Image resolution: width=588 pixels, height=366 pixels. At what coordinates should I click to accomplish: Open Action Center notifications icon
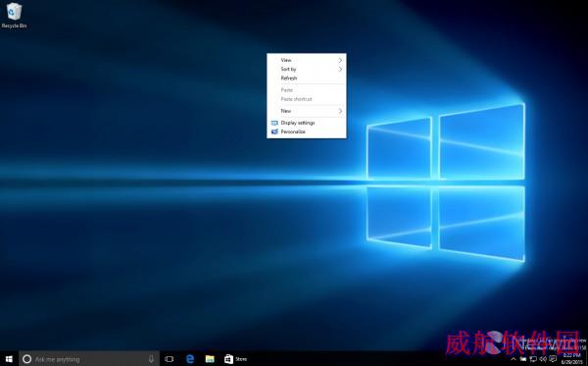(553, 359)
